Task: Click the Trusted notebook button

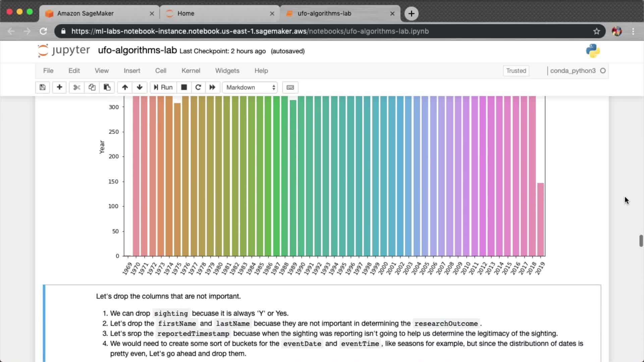Action: click(x=516, y=71)
